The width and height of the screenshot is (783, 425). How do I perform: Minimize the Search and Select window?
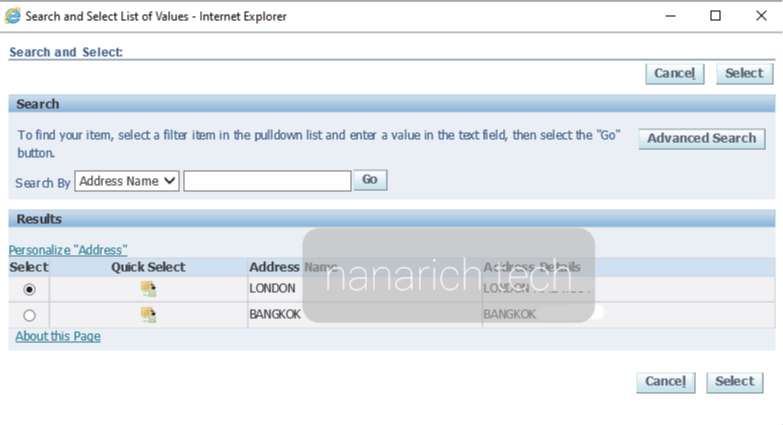point(668,16)
